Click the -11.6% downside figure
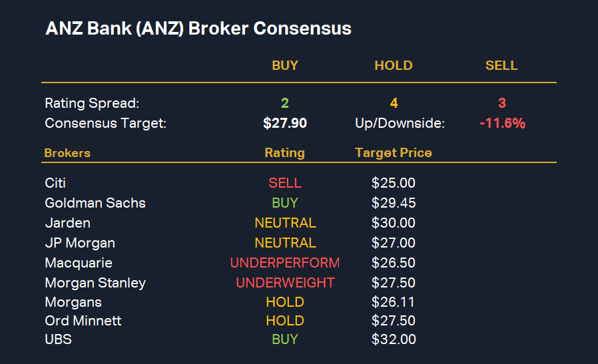The height and width of the screenshot is (364, 598). (502, 123)
